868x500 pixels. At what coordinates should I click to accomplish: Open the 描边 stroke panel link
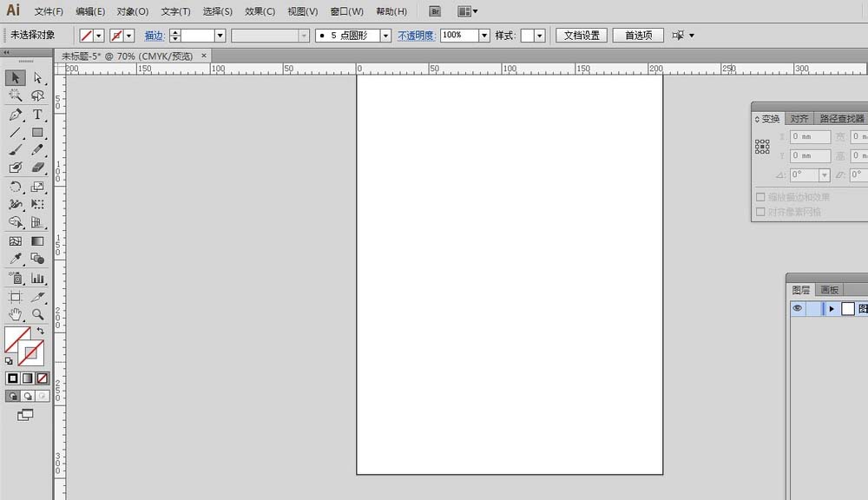[155, 36]
